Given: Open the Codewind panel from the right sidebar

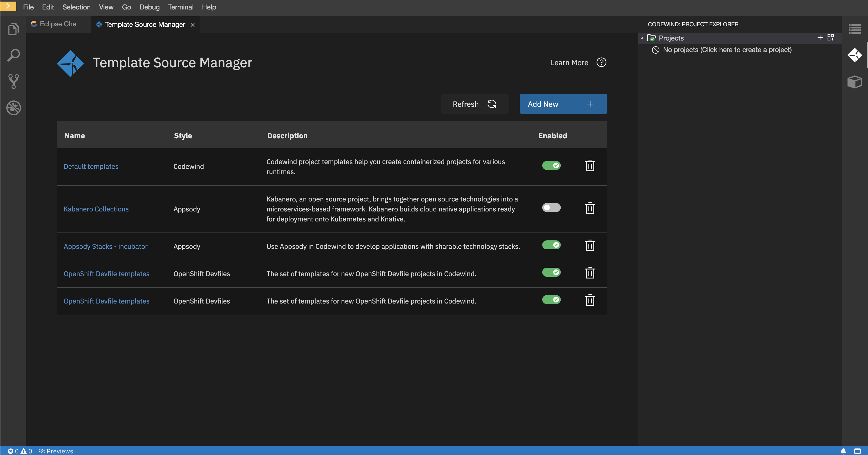Looking at the screenshot, I should 855,55.
